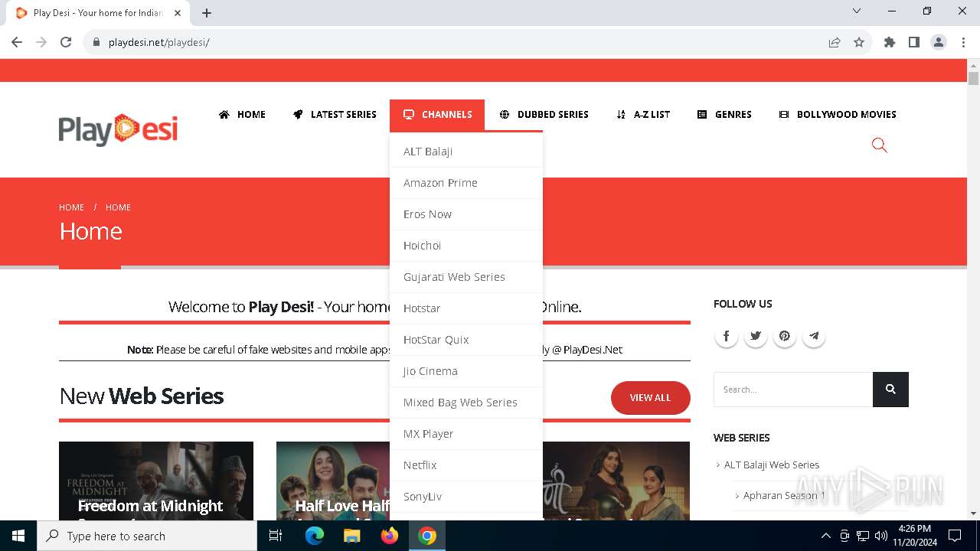Open File Explorer from the taskbar
The height and width of the screenshot is (551, 980).
(351, 536)
